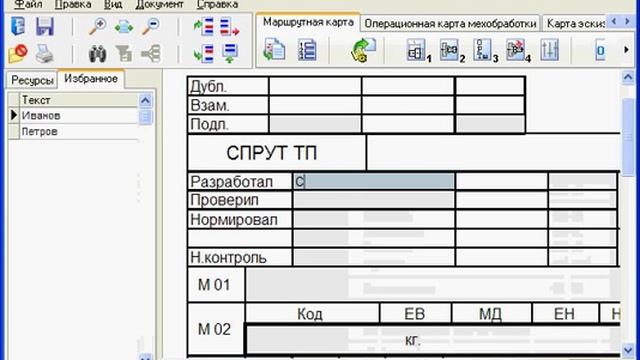Open the Файл menu
Viewport: 640px width, 360px height.
pos(28,4)
